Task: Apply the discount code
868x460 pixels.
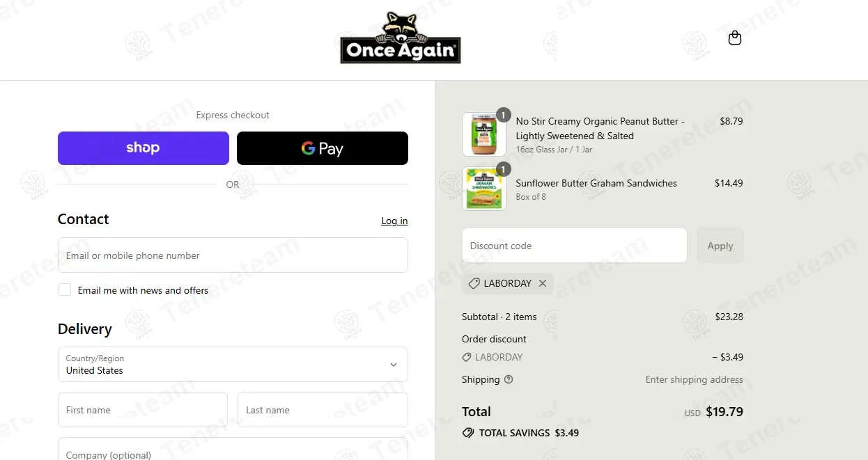Action: tap(720, 246)
